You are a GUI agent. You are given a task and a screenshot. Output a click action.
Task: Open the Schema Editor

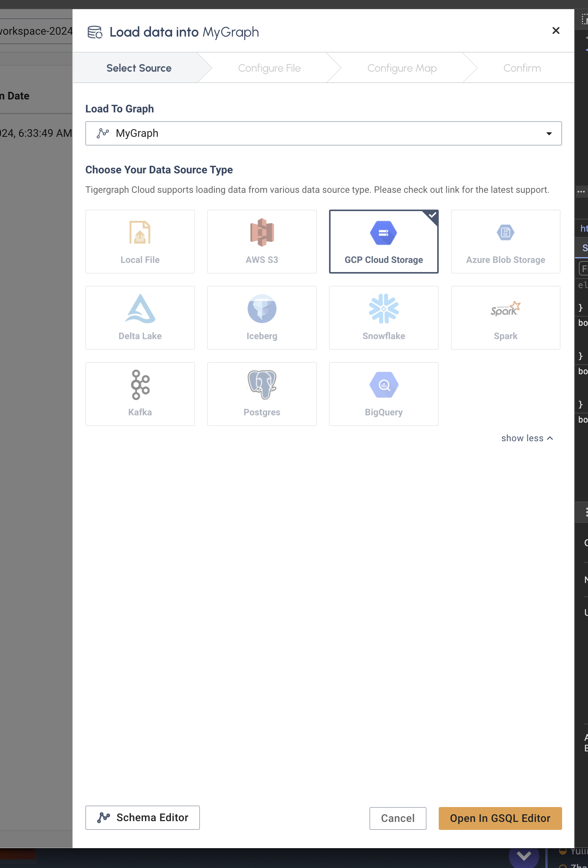[142, 818]
